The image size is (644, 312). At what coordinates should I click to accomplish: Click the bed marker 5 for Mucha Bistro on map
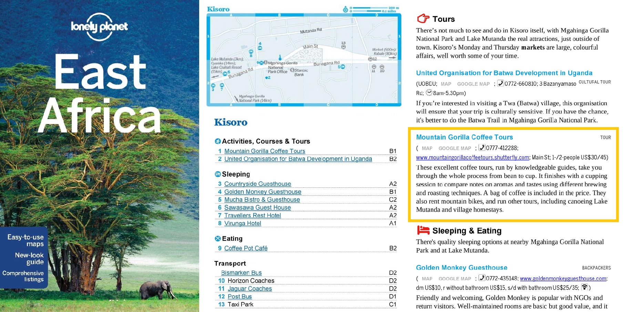pyautogui.click(x=343, y=66)
